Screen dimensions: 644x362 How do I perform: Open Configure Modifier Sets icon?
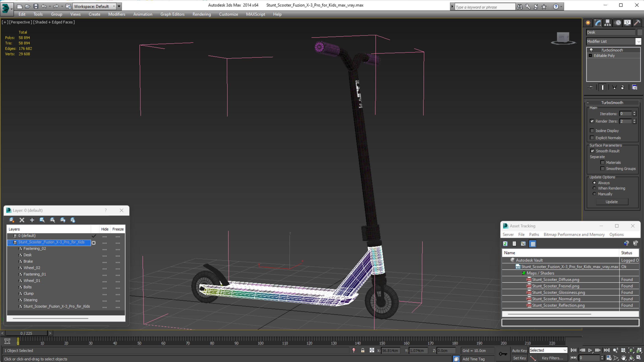tap(635, 87)
